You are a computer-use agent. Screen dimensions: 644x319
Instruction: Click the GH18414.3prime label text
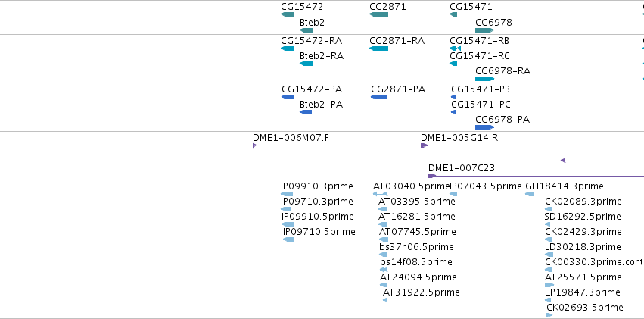tap(565, 186)
